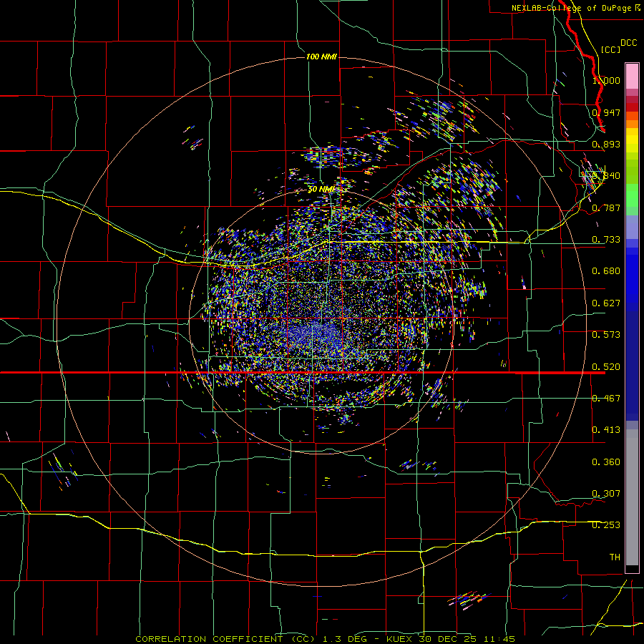This screenshot has width=644, height=644.
Task: Pick the red segment of the color scale
Action: [x=632, y=107]
